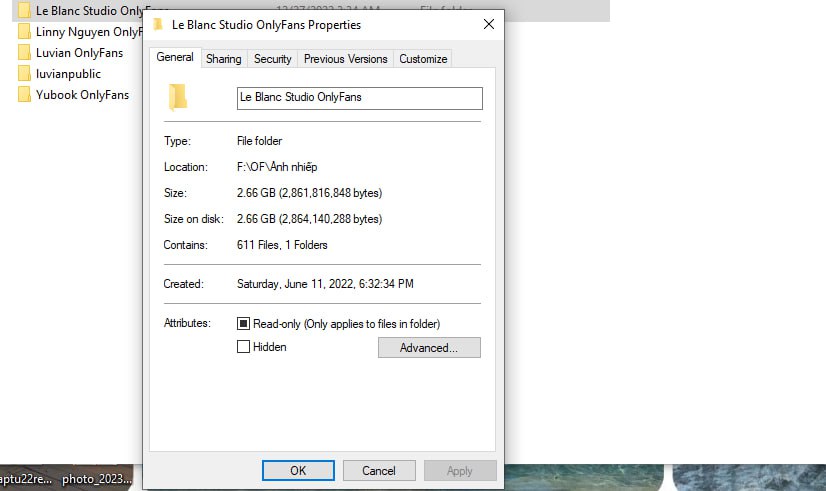Go to the Previous Versions tab
This screenshot has width=826, height=491.
click(346, 58)
